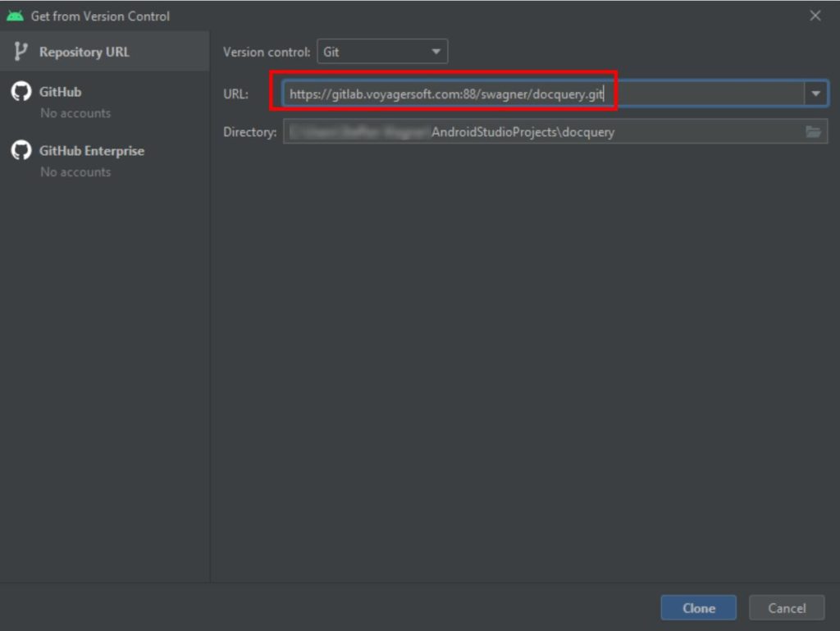Browse for folder in Directory field
The height and width of the screenshot is (631, 840).
813,132
